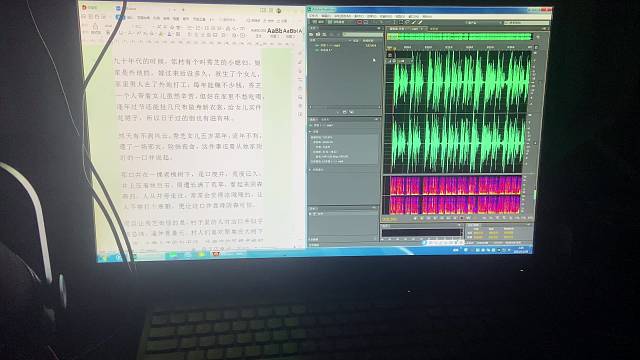Click the spectral frequency display area

pyautogui.click(x=454, y=195)
